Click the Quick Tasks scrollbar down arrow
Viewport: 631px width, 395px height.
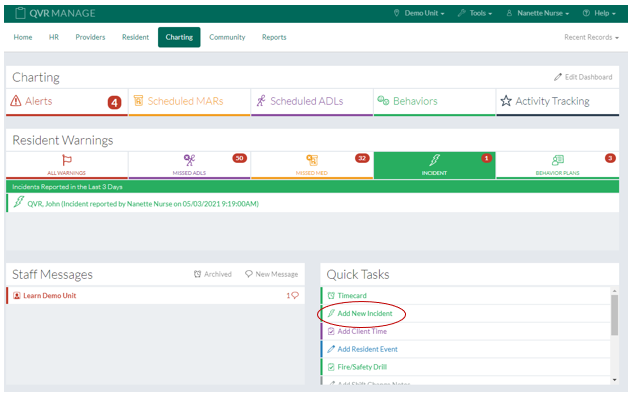click(615, 380)
